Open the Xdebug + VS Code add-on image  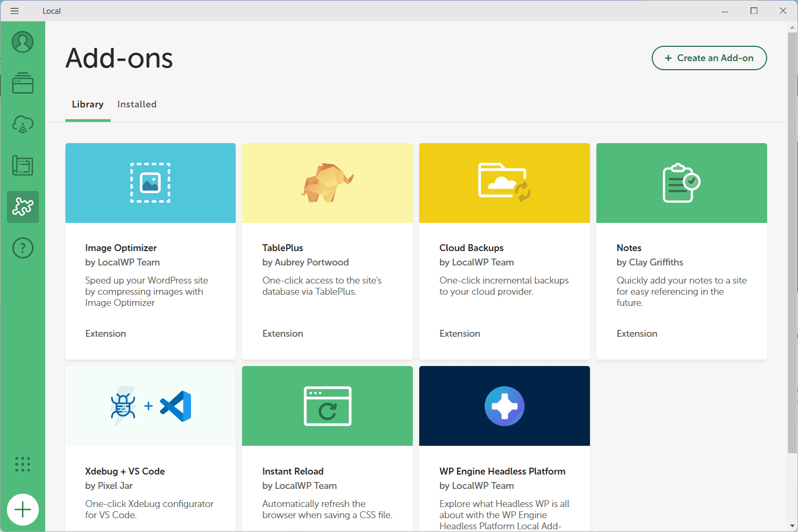point(151,406)
